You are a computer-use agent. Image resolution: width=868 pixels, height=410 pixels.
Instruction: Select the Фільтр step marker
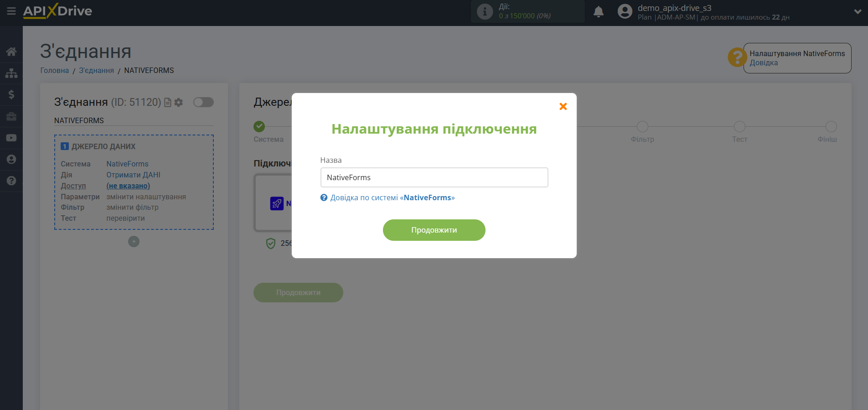(x=642, y=126)
